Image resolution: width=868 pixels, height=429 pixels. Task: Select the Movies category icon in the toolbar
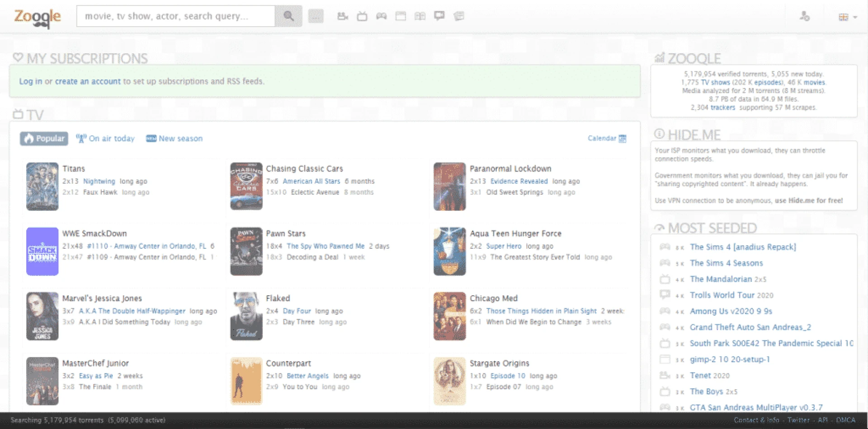343,16
